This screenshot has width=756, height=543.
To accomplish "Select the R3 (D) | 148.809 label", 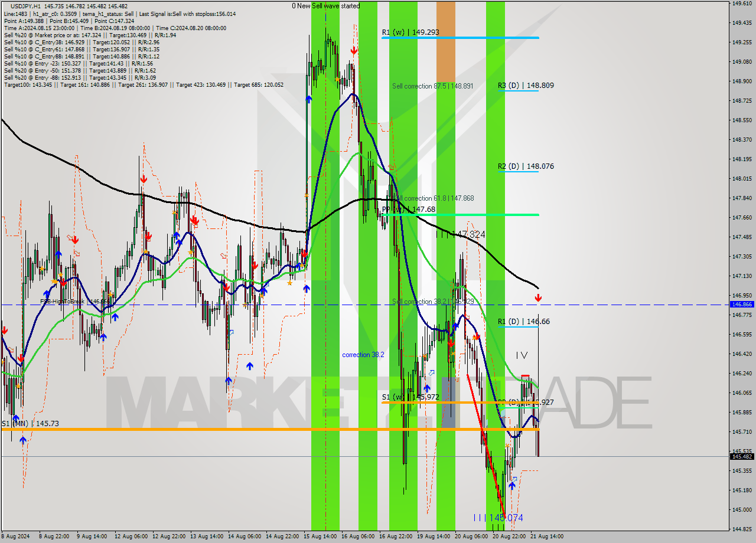I will point(526,86).
